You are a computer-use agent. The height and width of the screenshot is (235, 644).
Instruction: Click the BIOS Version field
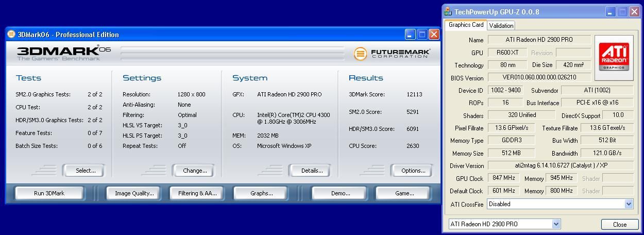coord(539,78)
